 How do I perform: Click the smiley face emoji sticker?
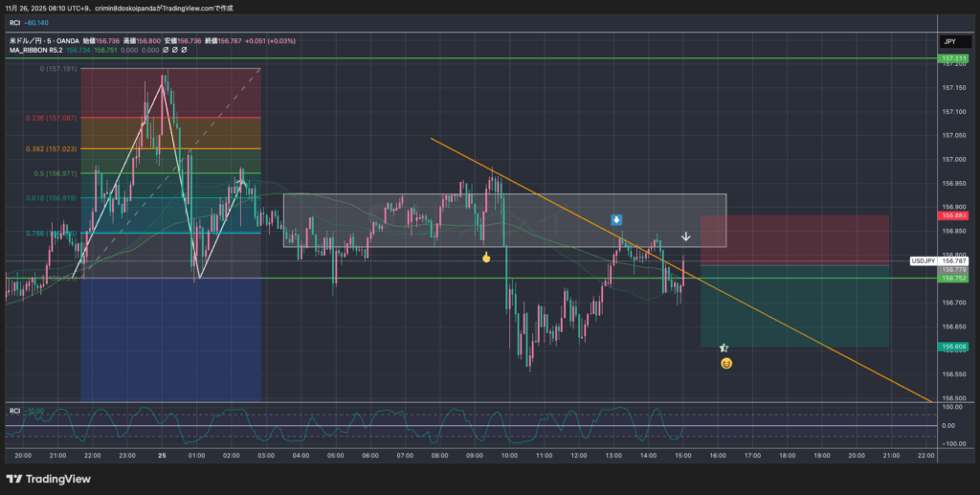tap(726, 364)
